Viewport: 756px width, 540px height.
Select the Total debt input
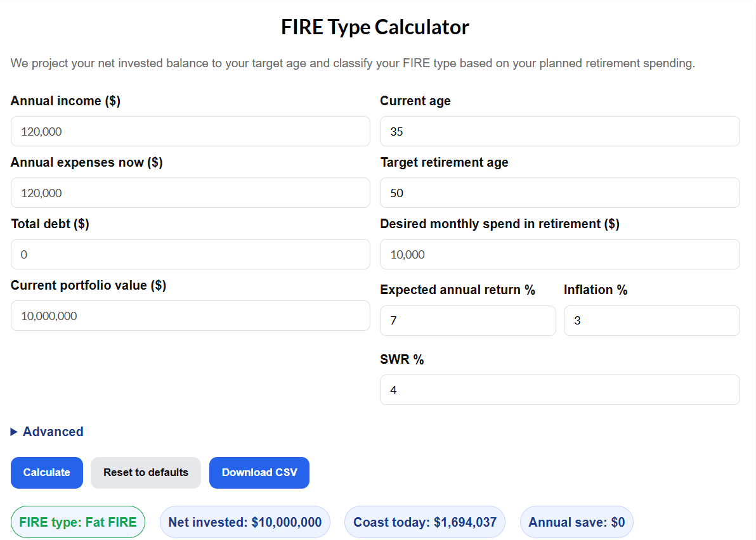(x=190, y=254)
